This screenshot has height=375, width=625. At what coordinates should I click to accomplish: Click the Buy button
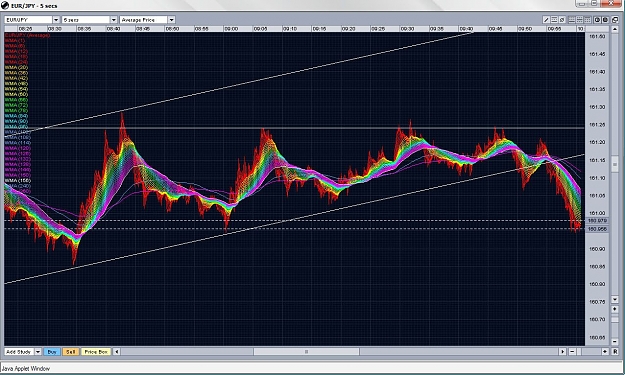click(x=52, y=351)
